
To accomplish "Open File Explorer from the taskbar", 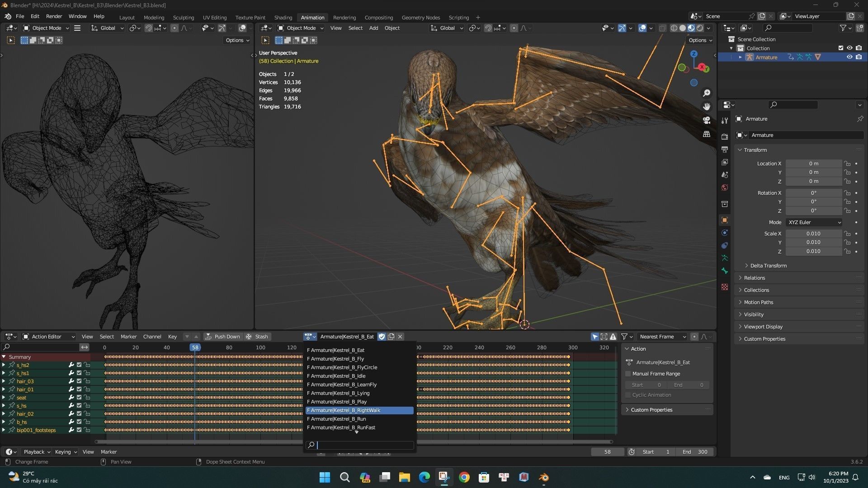I will tap(404, 477).
